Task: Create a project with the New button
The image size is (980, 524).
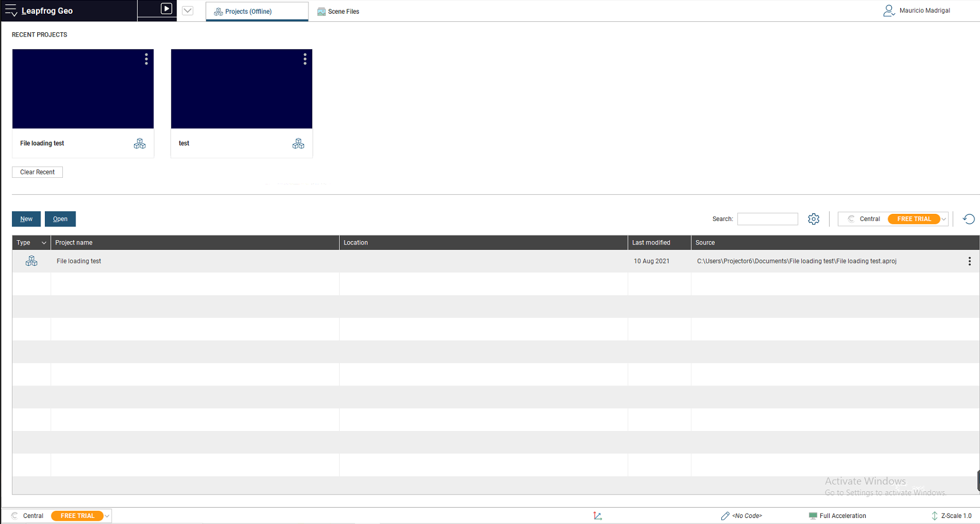Action: (26, 219)
